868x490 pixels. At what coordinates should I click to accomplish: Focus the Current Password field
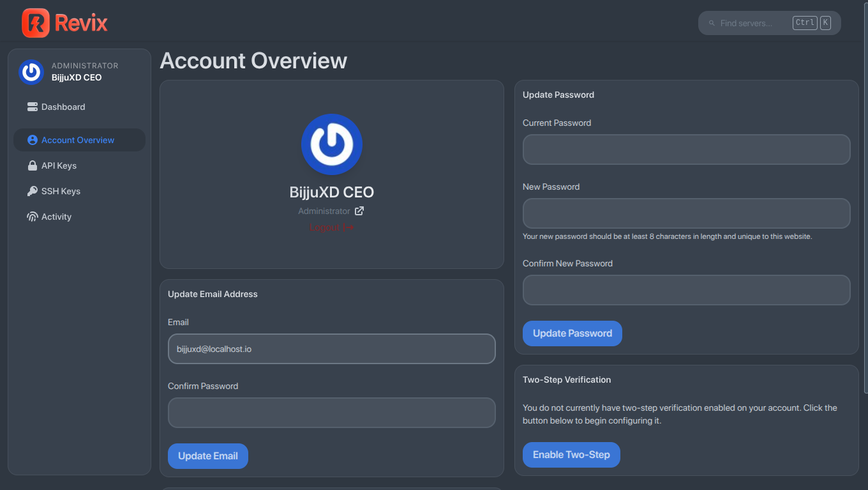[x=687, y=149]
